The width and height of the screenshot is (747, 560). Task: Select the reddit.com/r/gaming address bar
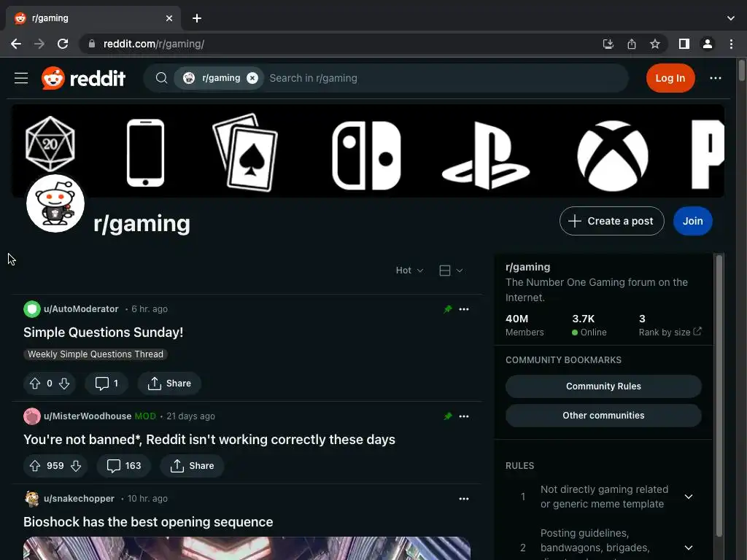click(154, 44)
